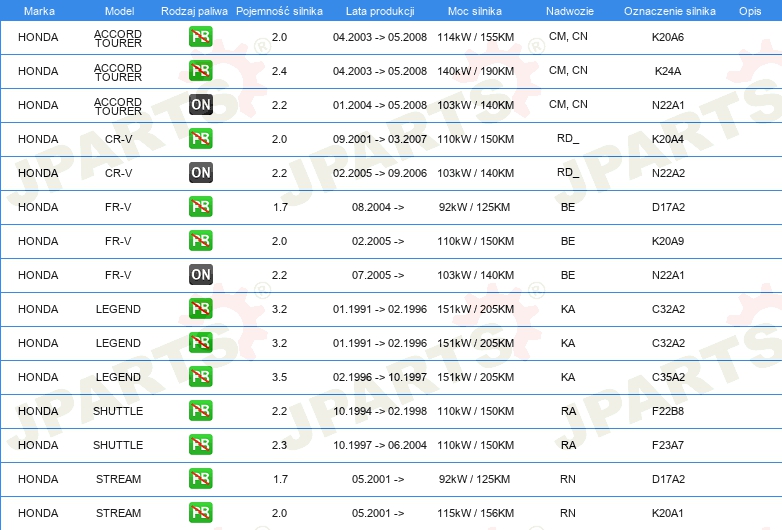This screenshot has height=530, width=782.
Task: Click body code BE in K20A9 row
Action: point(568,241)
